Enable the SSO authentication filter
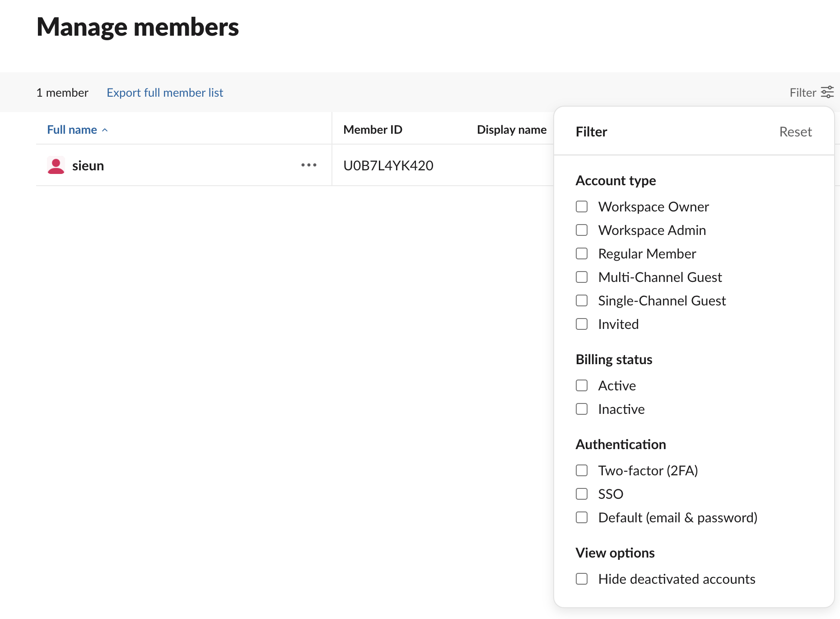The image size is (840, 619). (582, 494)
